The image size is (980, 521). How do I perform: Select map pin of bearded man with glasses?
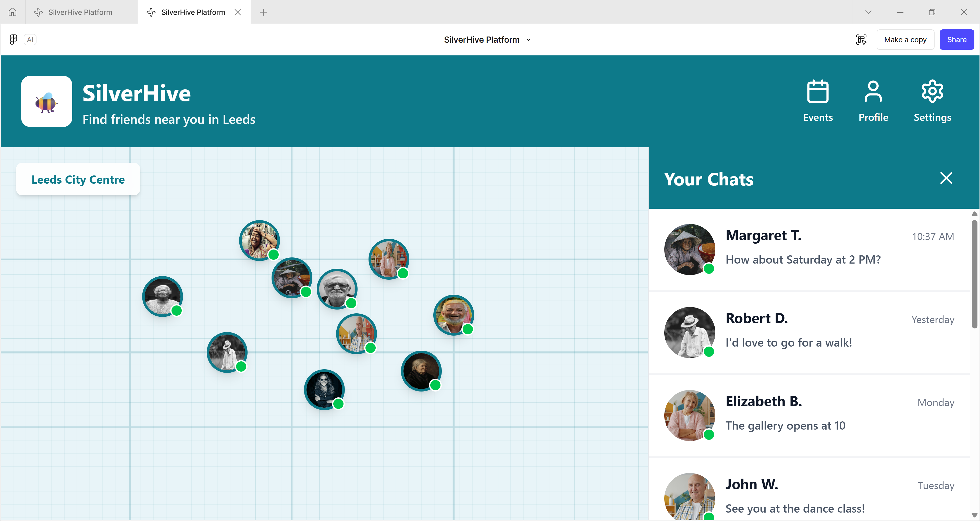point(337,289)
